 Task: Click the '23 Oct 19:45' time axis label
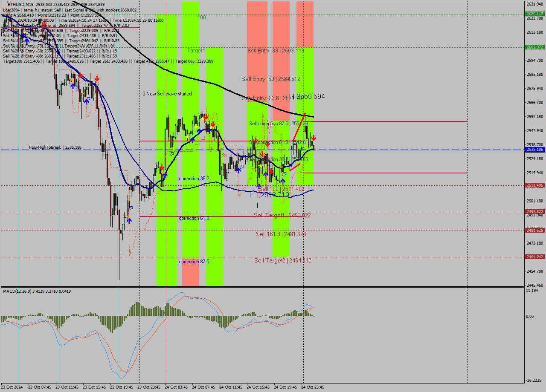[x=122, y=387]
